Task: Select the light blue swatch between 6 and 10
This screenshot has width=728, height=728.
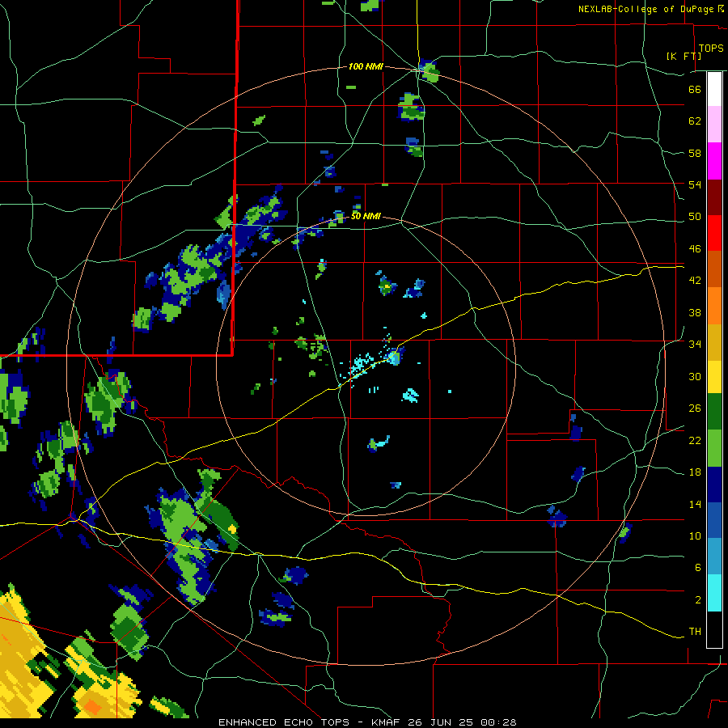Action: click(714, 557)
